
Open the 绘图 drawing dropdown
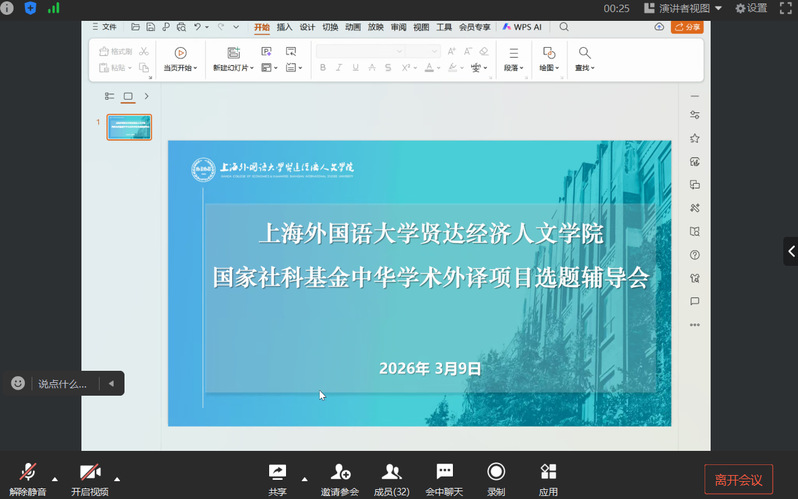[x=549, y=59]
